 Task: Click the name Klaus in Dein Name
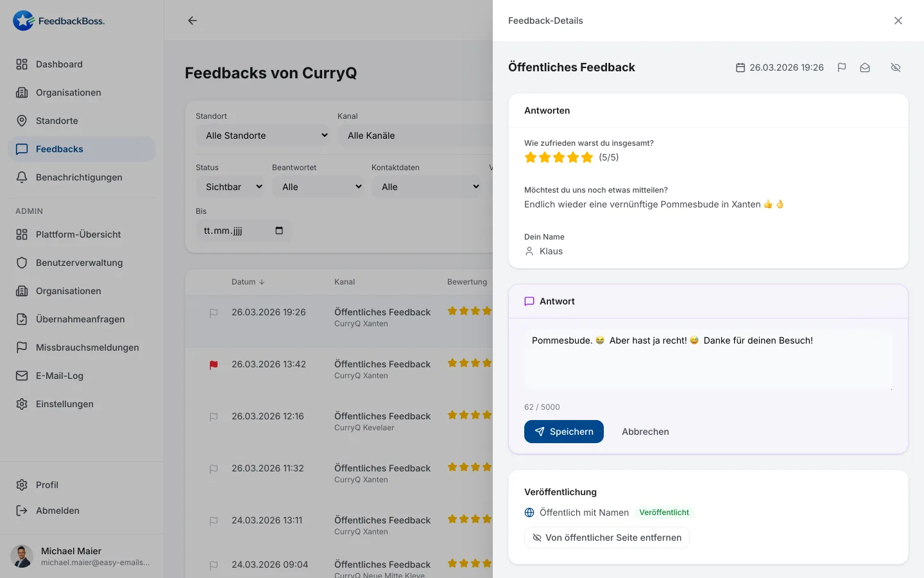(x=551, y=251)
